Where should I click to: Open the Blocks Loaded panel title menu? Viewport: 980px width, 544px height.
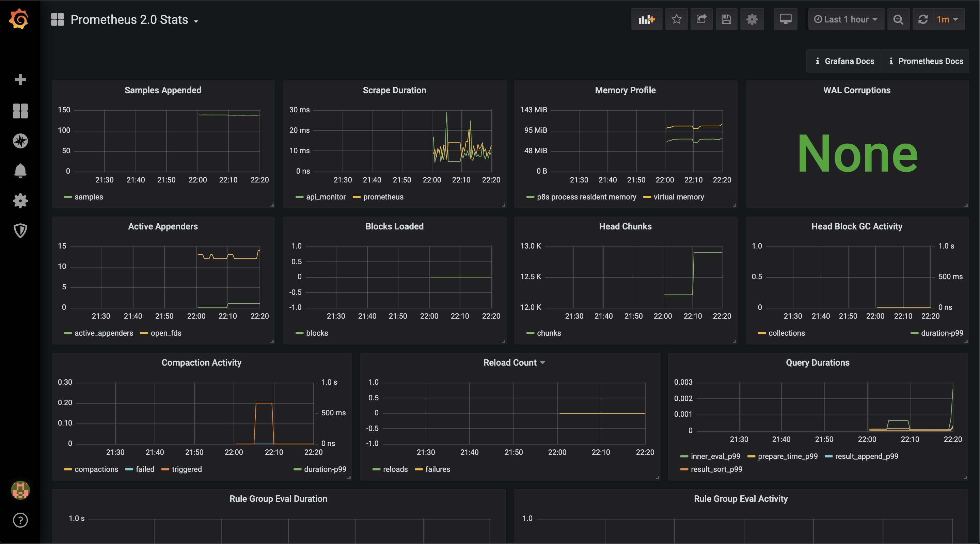pyautogui.click(x=395, y=226)
